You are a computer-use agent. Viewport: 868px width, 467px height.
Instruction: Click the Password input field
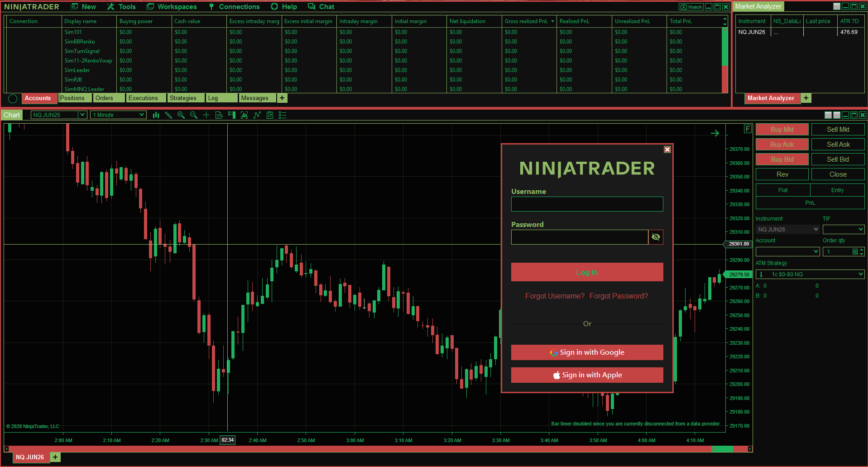point(580,237)
